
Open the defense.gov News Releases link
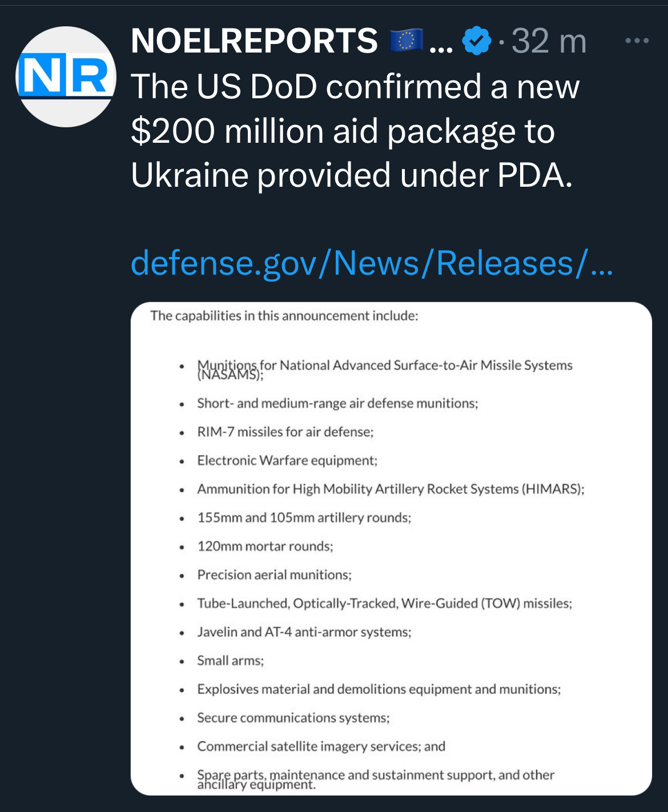[x=371, y=263]
